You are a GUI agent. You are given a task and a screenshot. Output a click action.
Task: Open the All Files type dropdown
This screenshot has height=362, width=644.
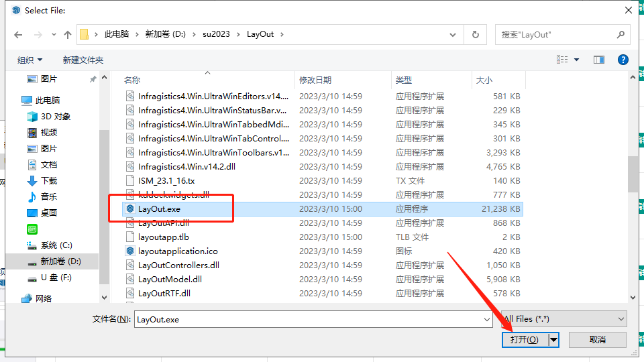coord(564,319)
